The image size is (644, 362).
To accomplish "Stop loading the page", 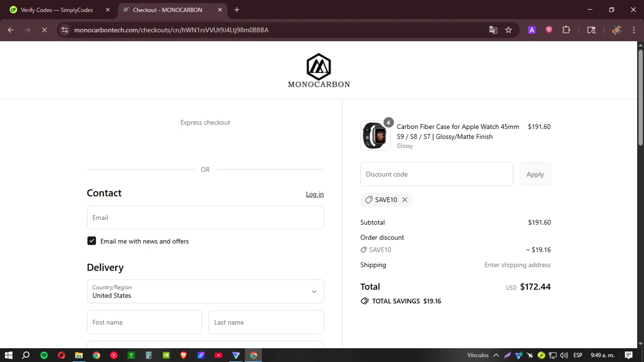I will [x=44, y=30].
